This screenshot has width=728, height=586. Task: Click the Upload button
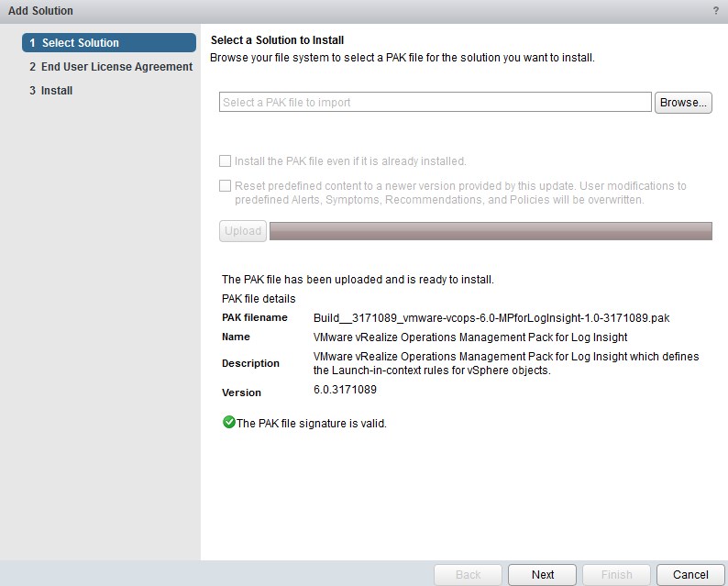(x=243, y=231)
